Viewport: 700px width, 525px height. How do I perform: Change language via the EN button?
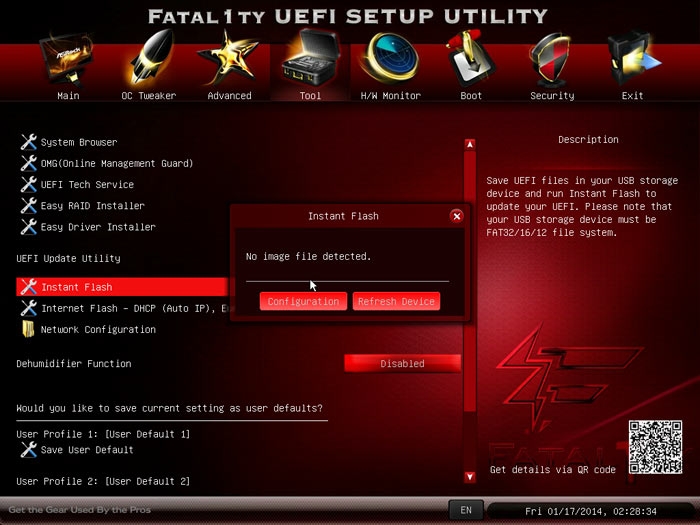[x=466, y=510]
